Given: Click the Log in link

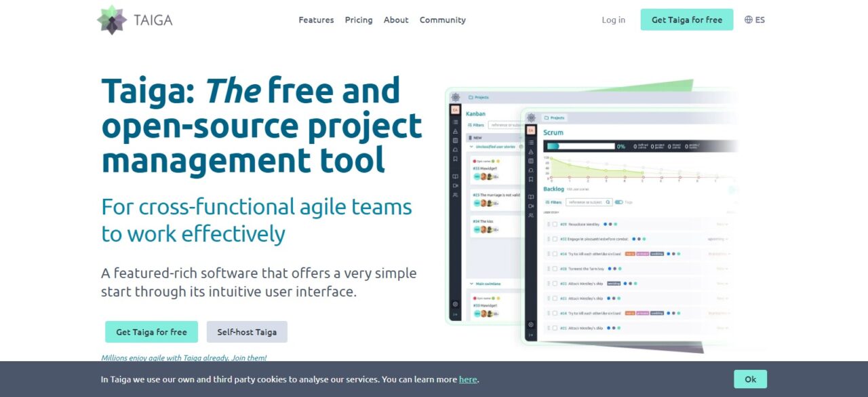Looking at the screenshot, I should (x=614, y=20).
